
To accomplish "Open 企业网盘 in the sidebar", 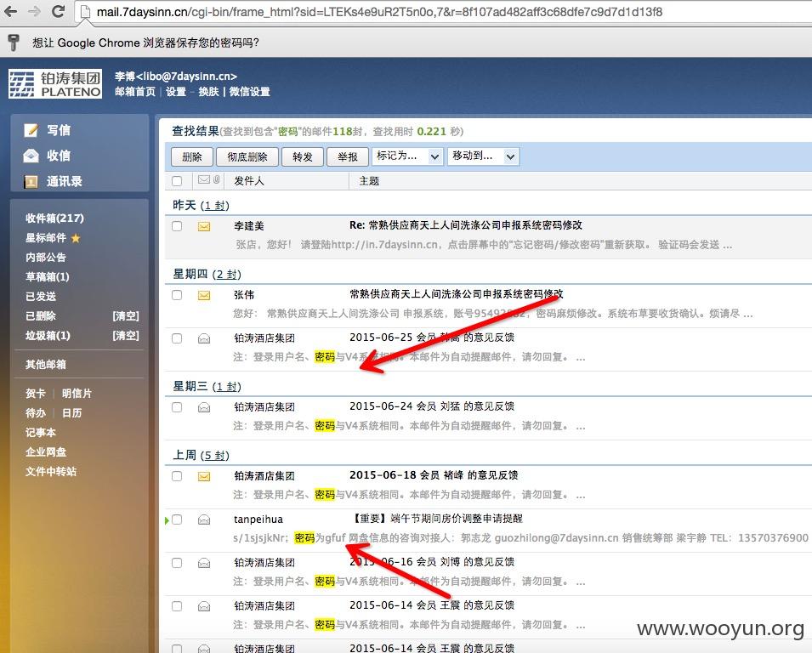I will [x=46, y=452].
